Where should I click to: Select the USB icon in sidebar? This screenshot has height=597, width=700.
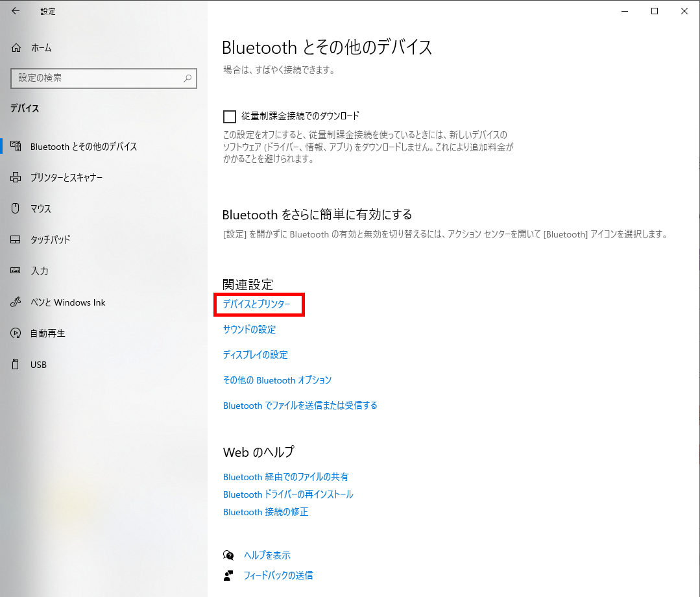click(x=16, y=364)
